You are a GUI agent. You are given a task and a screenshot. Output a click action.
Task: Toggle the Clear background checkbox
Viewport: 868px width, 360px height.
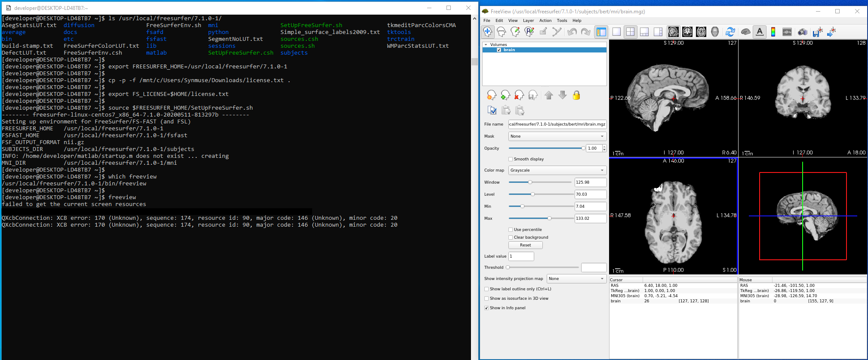tap(511, 237)
